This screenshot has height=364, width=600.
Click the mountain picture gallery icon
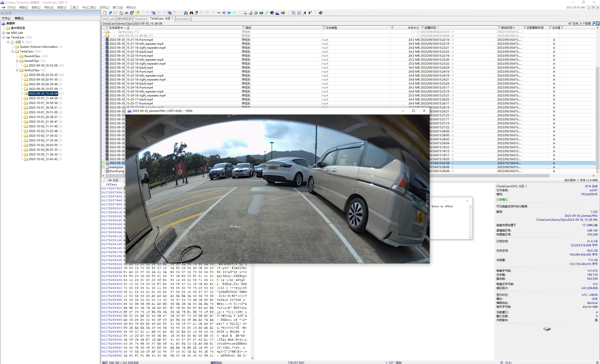(x=277, y=13)
